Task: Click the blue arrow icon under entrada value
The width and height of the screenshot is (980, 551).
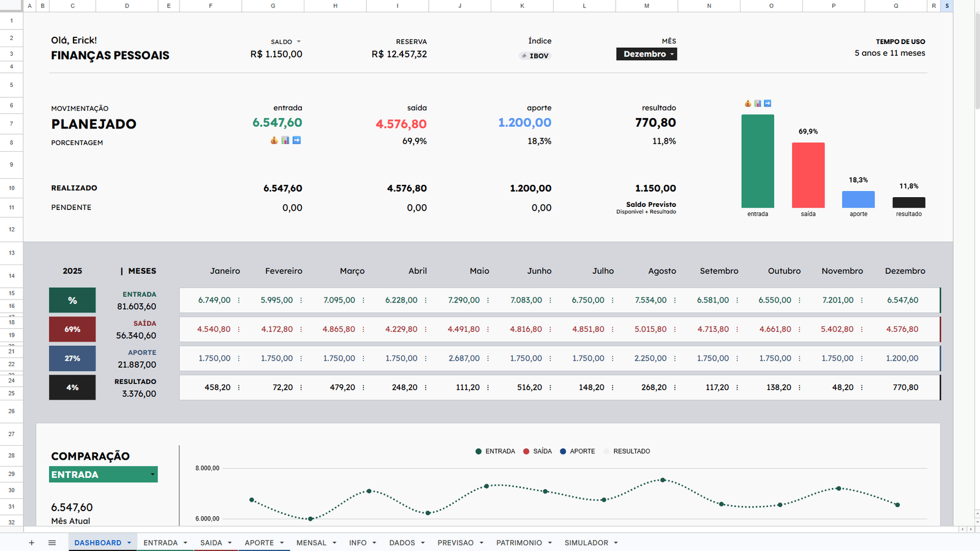Action: pos(296,140)
